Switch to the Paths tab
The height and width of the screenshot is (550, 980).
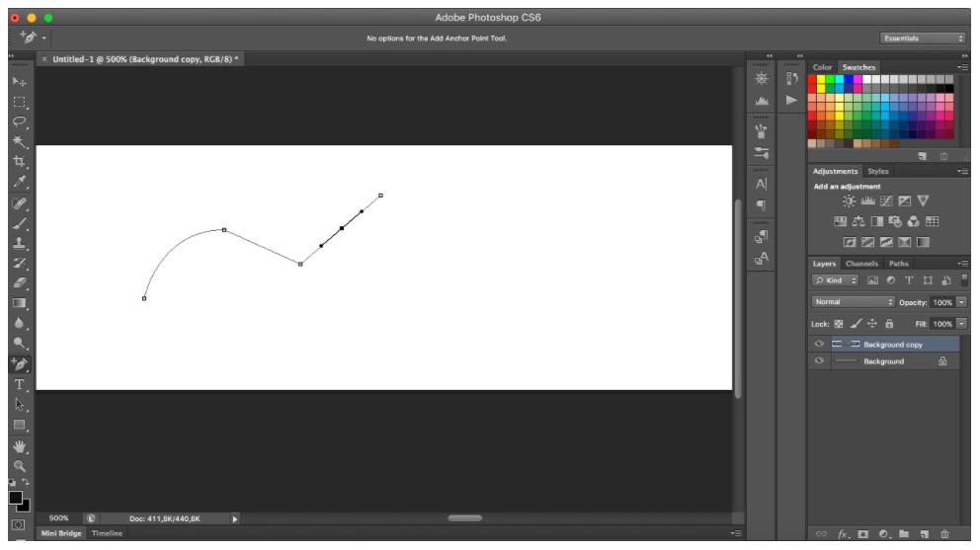pyautogui.click(x=899, y=264)
